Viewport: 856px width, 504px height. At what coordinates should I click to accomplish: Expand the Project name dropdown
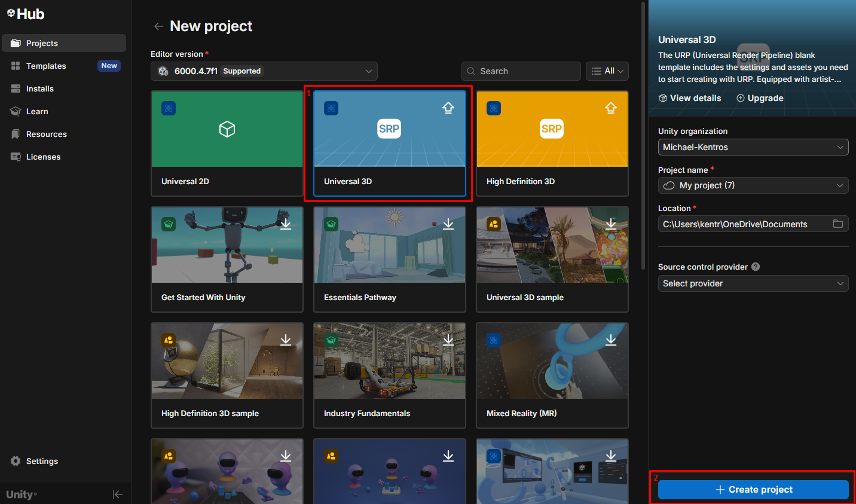840,185
